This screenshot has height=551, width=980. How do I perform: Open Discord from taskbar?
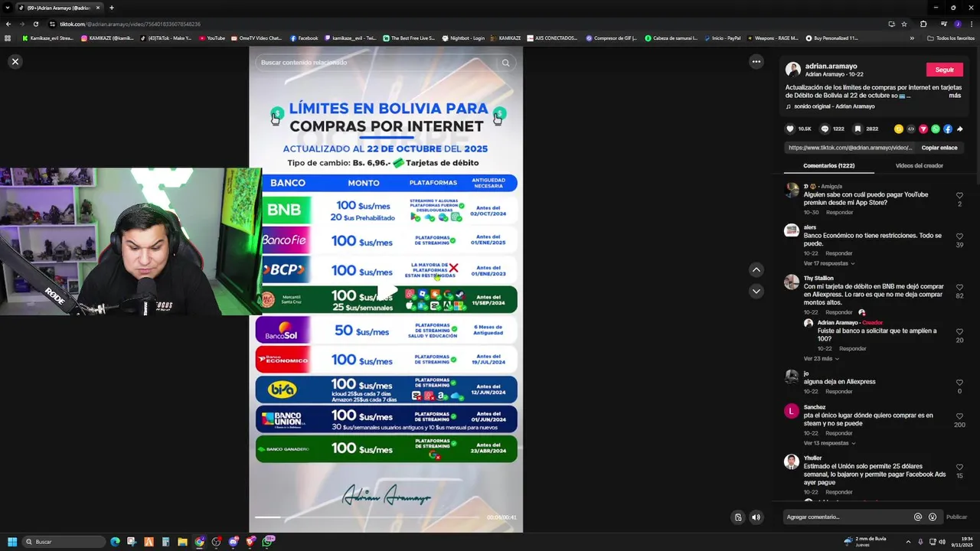pyautogui.click(x=234, y=542)
